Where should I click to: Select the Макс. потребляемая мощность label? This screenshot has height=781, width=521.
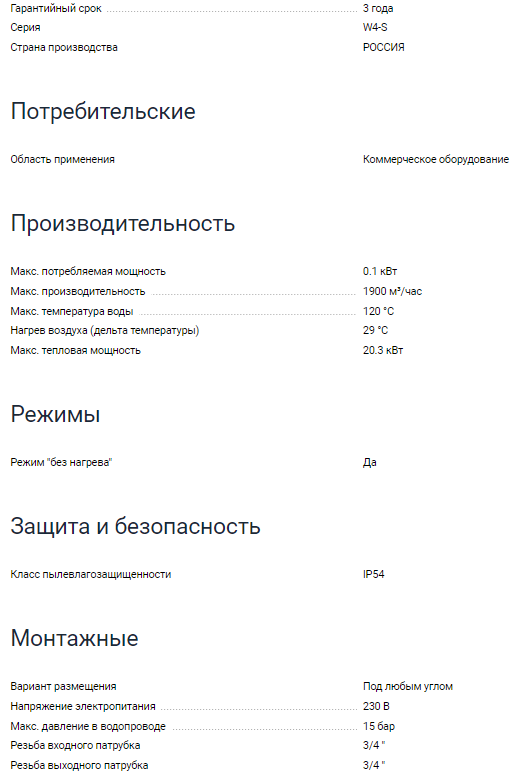[x=88, y=271]
